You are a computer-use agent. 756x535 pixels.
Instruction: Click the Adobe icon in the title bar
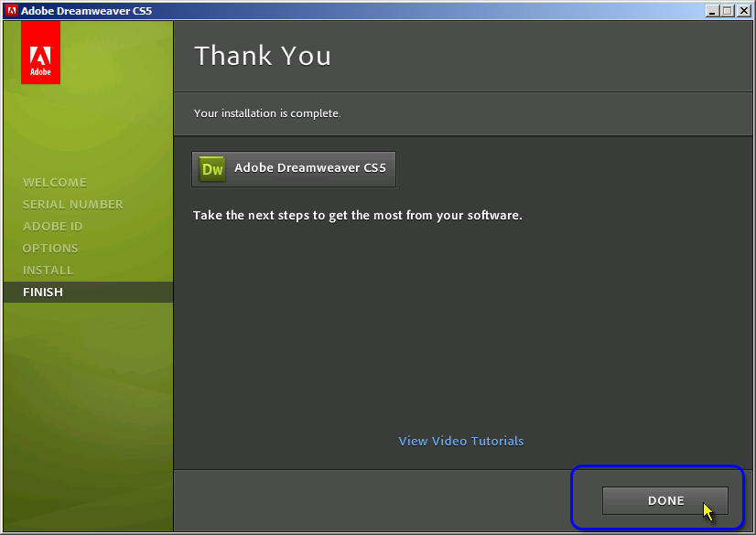point(12,11)
